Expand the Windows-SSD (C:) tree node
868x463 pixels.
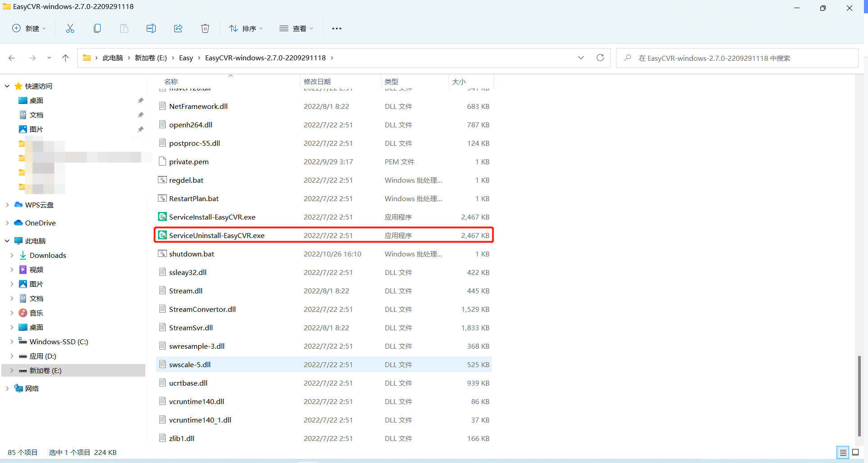click(x=12, y=342)
